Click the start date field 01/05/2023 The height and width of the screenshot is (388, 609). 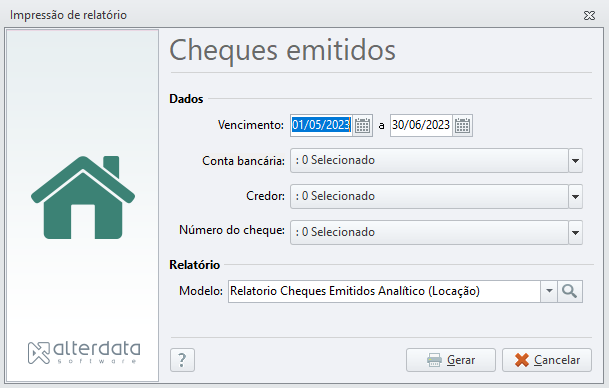(321, 125)
